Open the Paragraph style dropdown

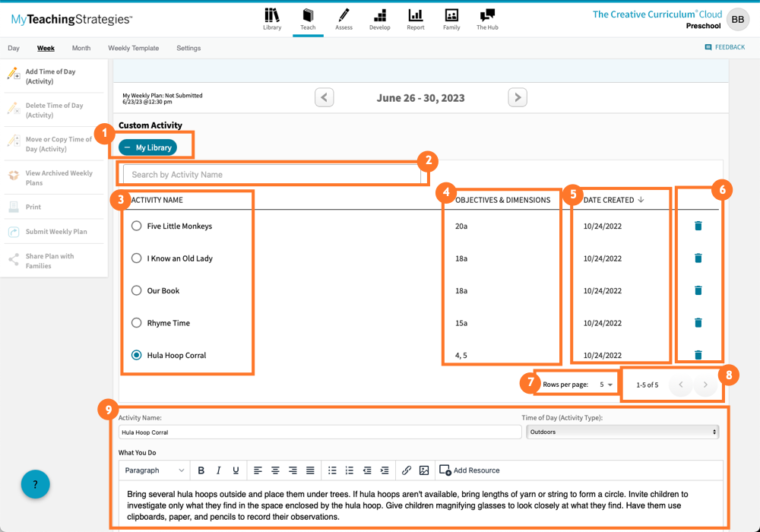point(154,470)
